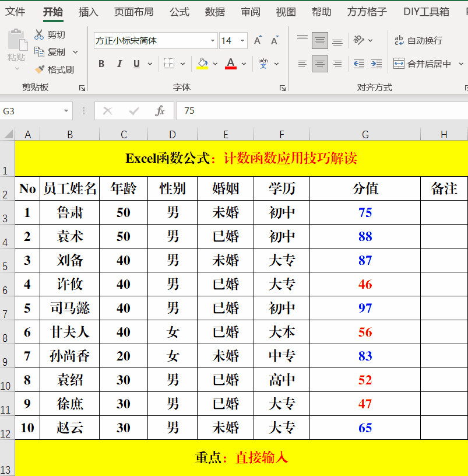The width and height of the screenshot is (468, 476).
Task: Increase indent
Action: pos(376,64)
